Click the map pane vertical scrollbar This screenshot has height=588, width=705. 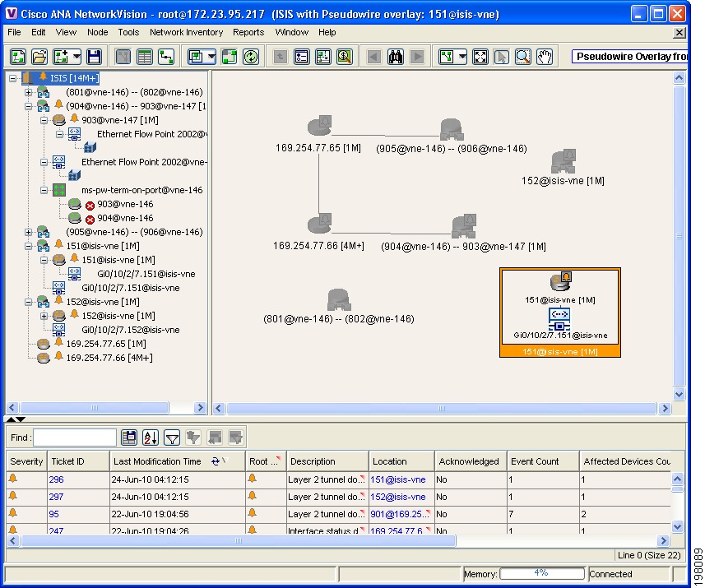(x=679, y=235)
